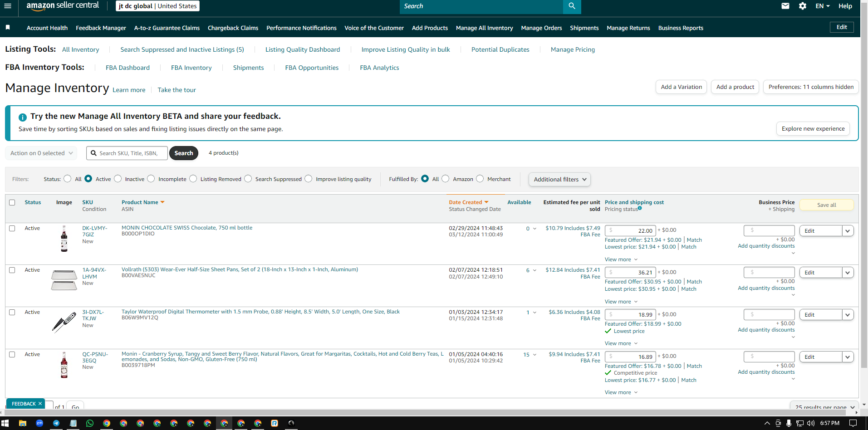The height and width of the screenshot is (430, 868).
Task: Open the hamburger navigation menu
Action: click(x=7, y=6)
